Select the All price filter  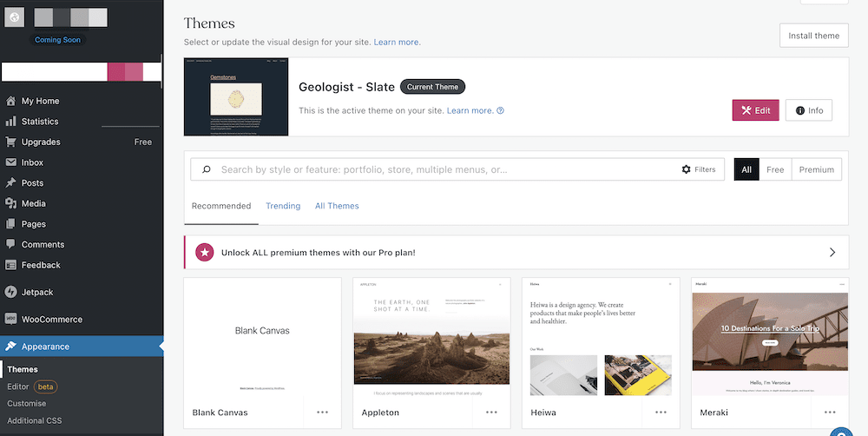click(746, 169)
